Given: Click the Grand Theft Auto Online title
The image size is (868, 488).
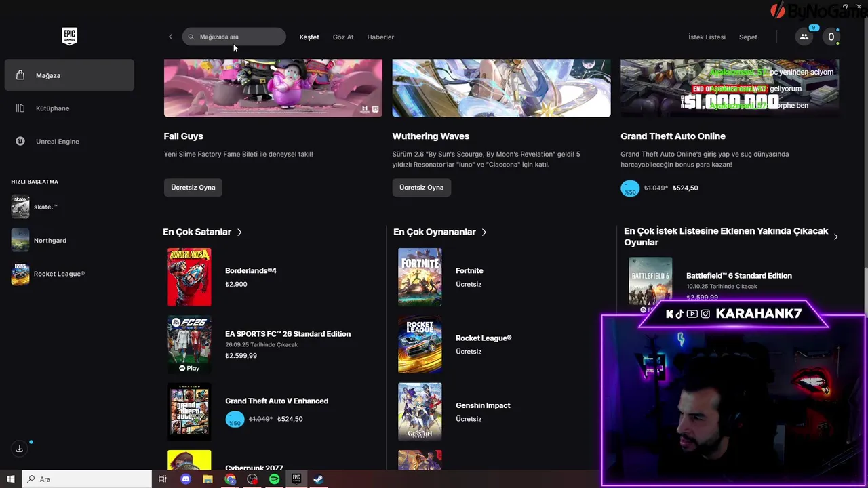Looking at the screenshot, I should point(673,136).
